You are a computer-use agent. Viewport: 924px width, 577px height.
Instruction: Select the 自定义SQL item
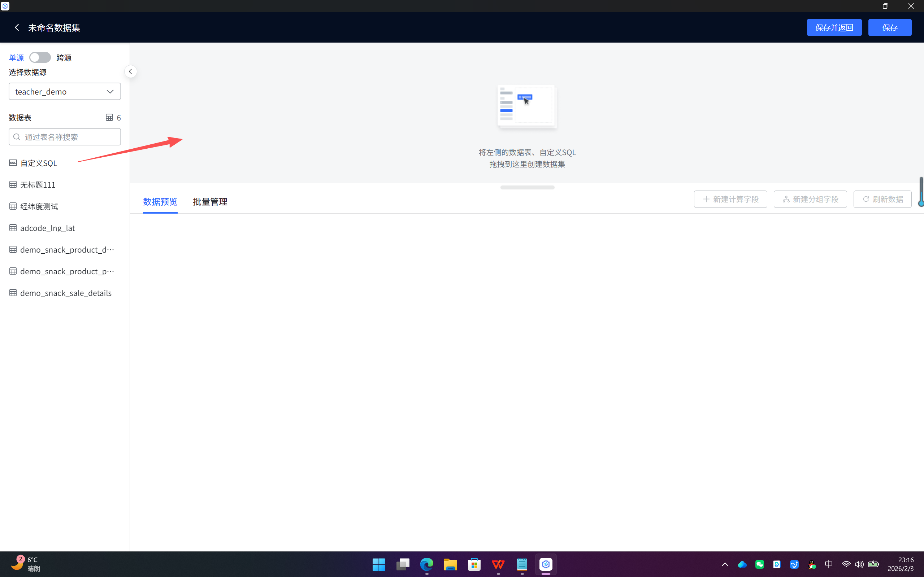tap(39, 163)
